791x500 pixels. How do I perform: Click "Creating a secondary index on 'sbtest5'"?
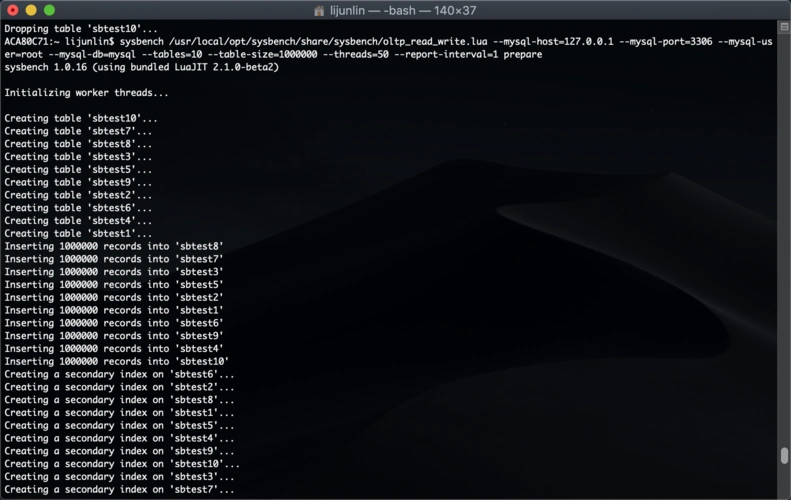coord(120,426)
